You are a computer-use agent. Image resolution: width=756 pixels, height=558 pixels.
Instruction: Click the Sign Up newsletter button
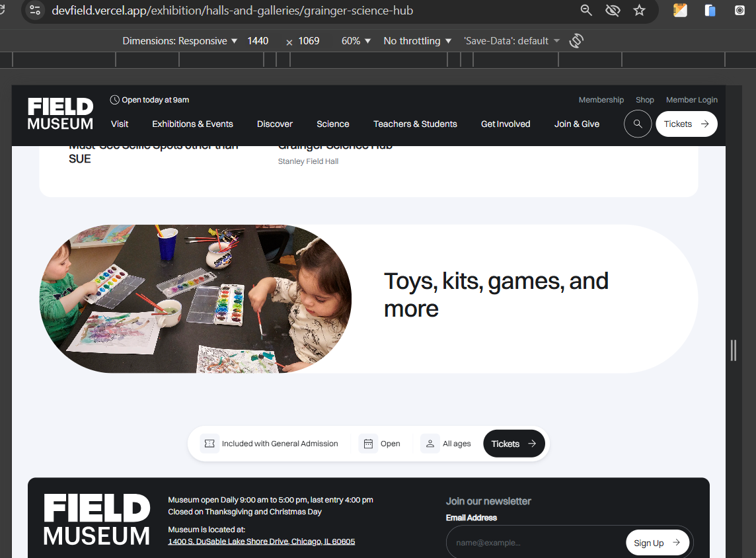[657, 543]
